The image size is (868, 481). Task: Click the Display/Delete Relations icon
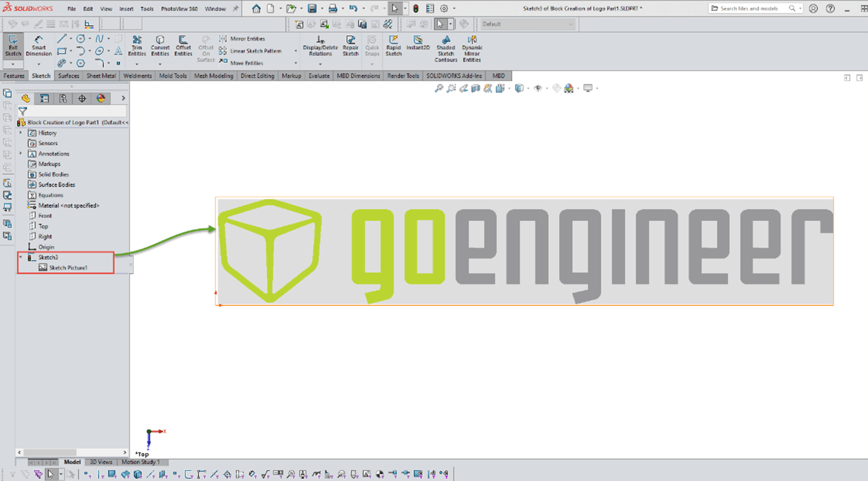click(320, 46)
